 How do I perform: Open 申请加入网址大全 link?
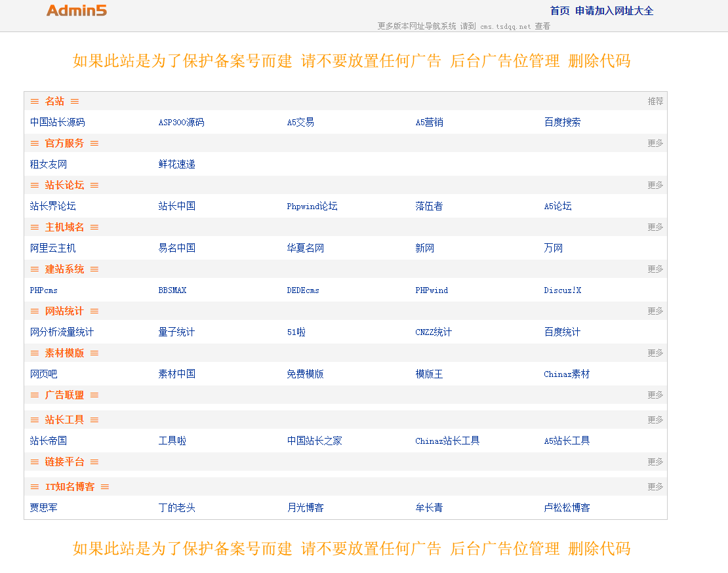click(x=614, y=10)
